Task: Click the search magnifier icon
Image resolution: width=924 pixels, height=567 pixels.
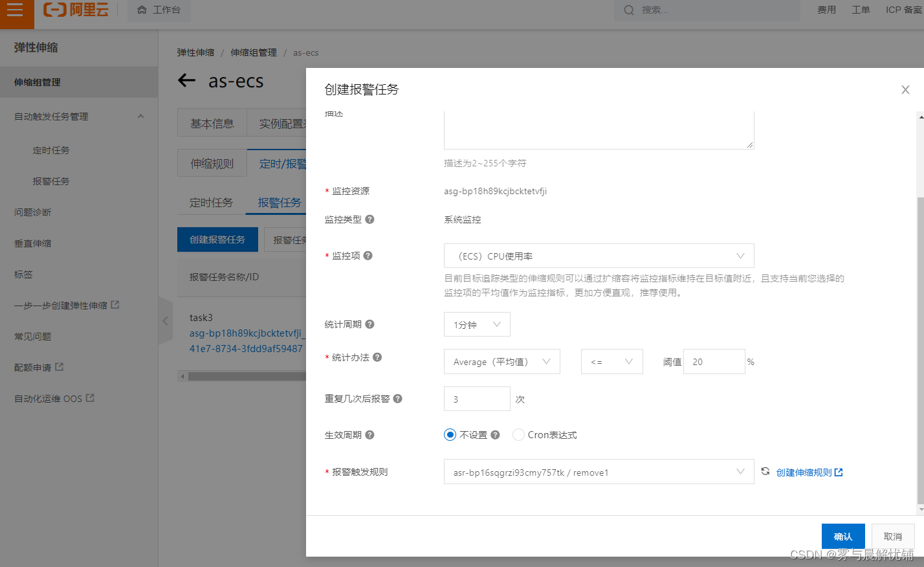Action: 629,10
